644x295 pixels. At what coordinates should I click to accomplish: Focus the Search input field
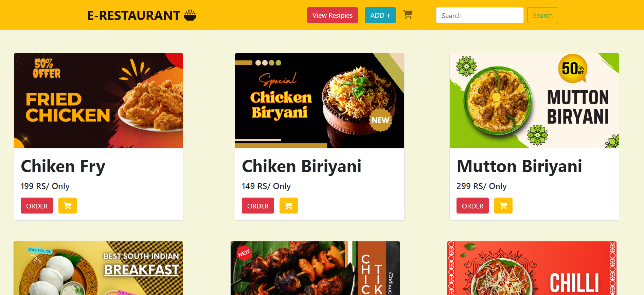coord(480,15)
